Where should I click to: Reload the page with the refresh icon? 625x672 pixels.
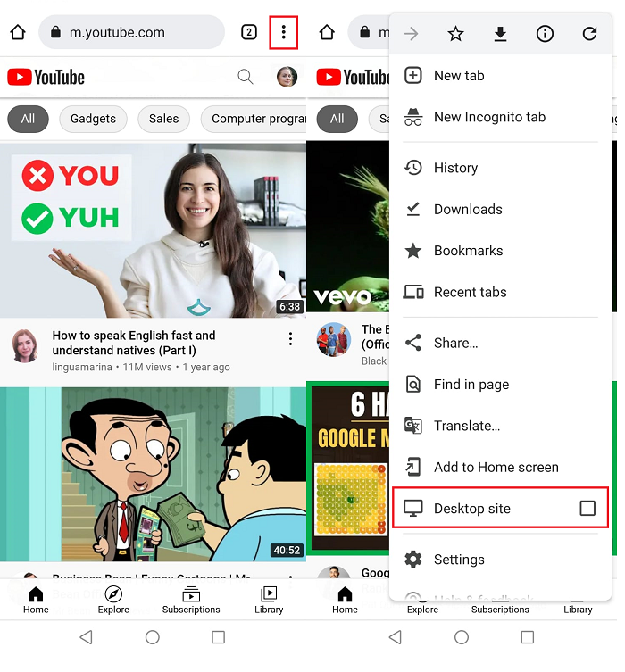pyautogui.click(x=589, y=33)
